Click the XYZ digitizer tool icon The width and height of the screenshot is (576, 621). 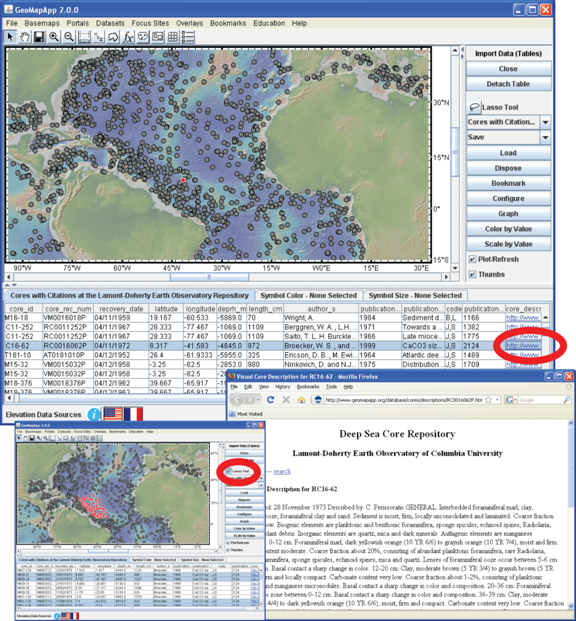click(98, 37)
